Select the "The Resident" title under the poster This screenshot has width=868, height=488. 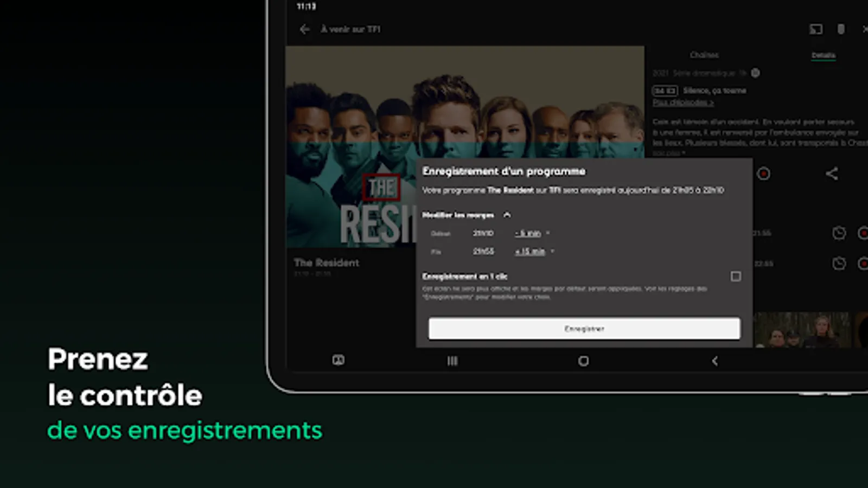[x=327, y=262]
